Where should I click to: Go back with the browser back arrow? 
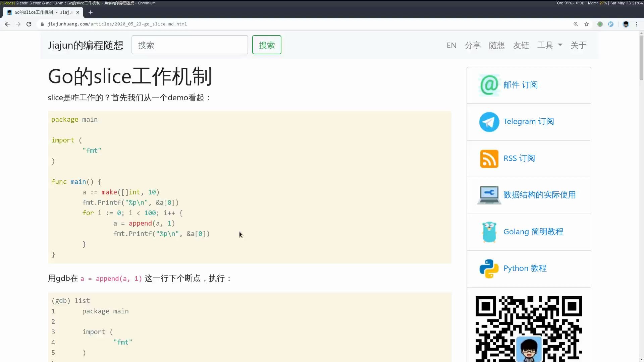(7, 24)
